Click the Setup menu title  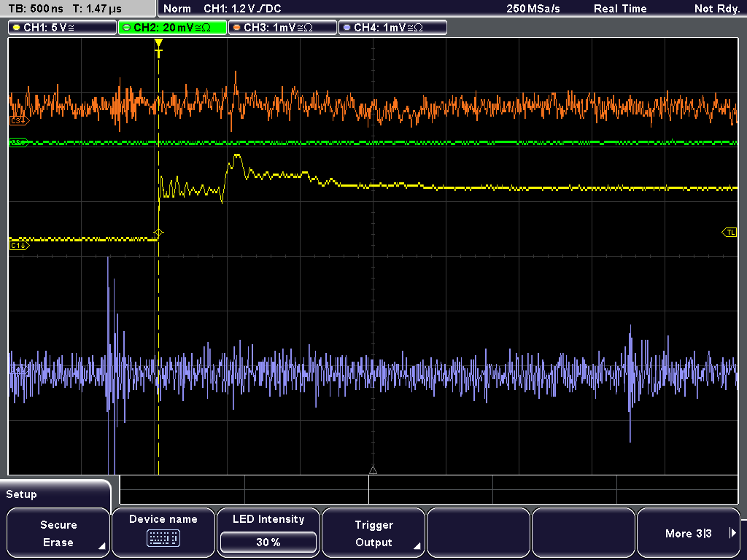click(21, 494)
